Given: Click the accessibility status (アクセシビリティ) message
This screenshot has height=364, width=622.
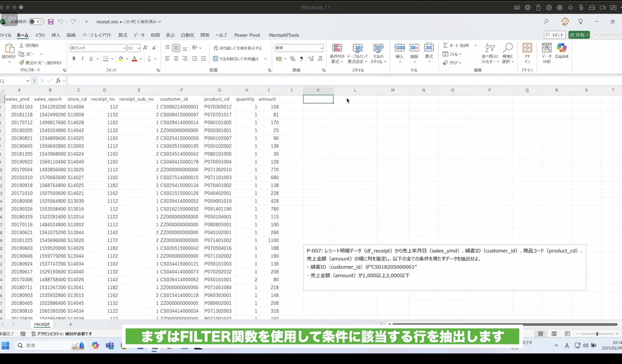Looking at the screenshot, I should [x=62, y=334].
